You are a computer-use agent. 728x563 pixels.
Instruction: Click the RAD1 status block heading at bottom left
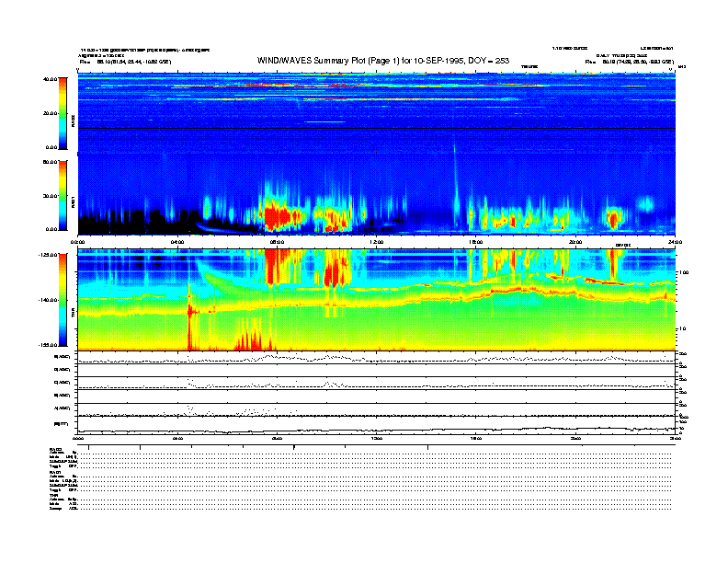coord(55,472)
